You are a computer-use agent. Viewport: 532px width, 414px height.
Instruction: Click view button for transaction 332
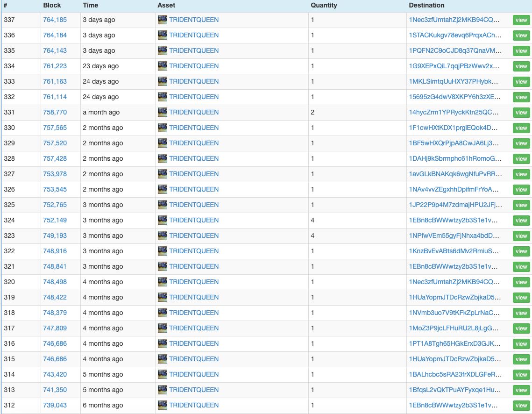[521, 97]
